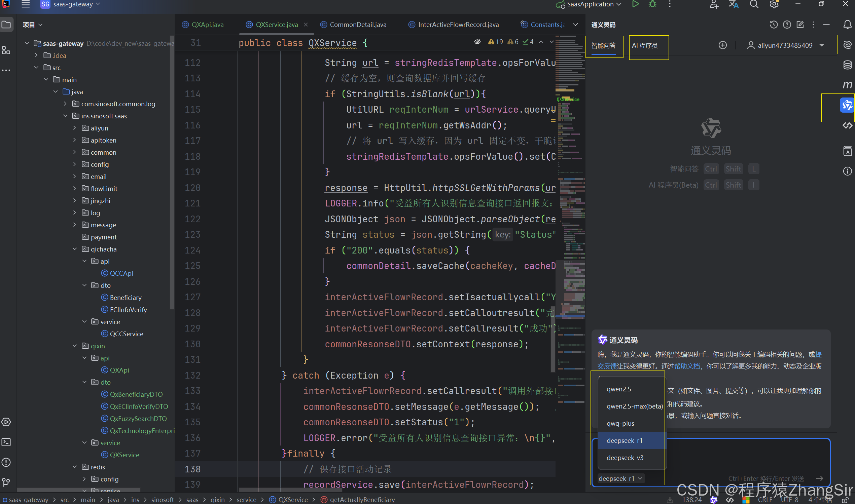Debug SaasApplication with the bug icon
The image size is (855, 504).
click(x=652, y=4)
